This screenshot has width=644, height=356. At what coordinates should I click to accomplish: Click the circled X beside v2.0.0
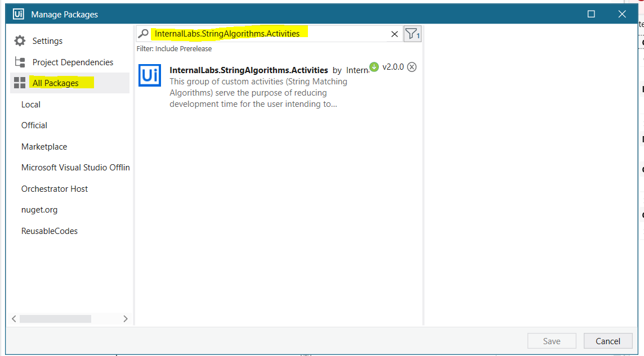coord(412,66)
